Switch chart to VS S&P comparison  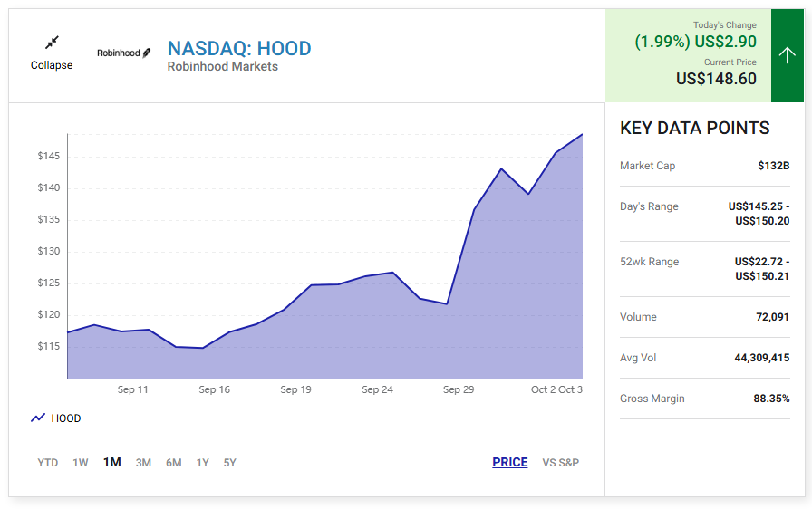point(561,463)
